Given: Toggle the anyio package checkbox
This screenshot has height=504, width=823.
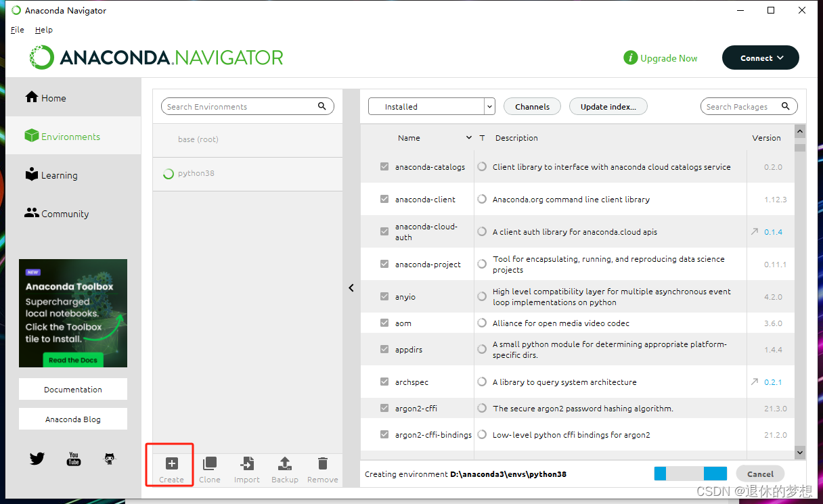Looking at the screenshot, I should (x=384, y=296).
